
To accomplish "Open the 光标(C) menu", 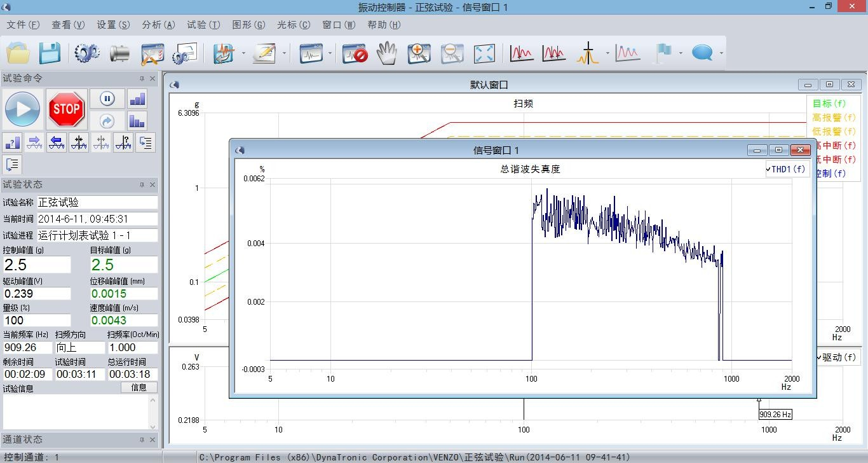I will tap(294, 25).
